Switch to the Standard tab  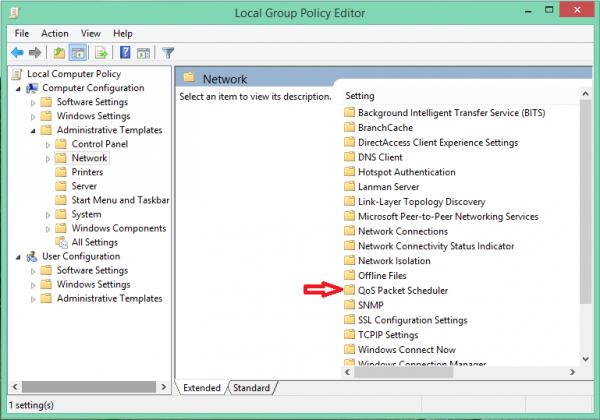click(251, 387)
